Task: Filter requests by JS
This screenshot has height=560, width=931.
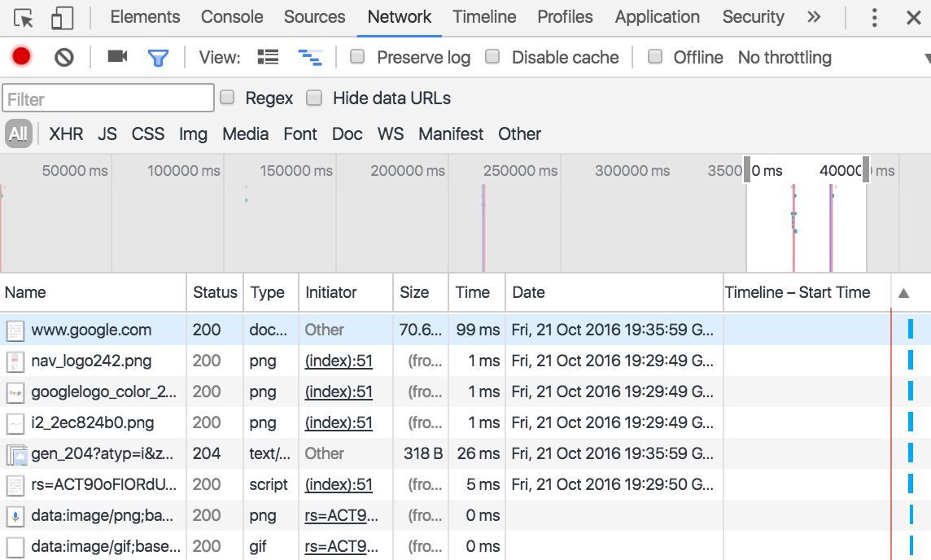Action: click(x=107, y=133)
